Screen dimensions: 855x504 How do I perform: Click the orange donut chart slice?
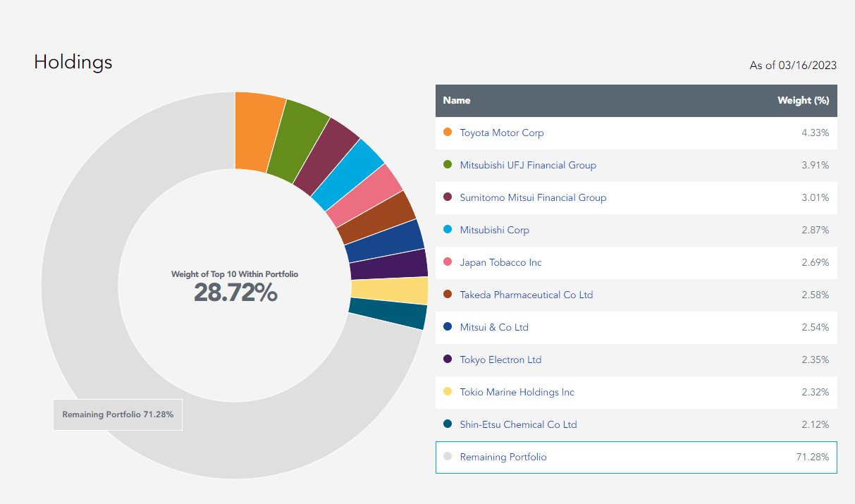coord(258,131)
